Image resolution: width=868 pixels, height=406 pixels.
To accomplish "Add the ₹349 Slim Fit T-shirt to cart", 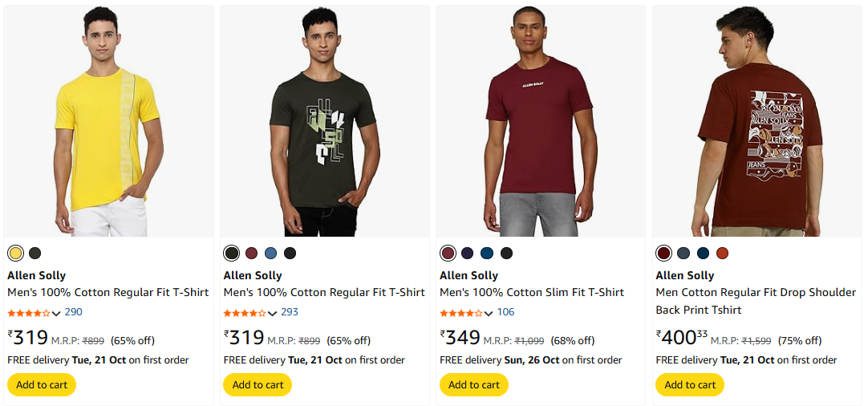I will coord(474,385).
